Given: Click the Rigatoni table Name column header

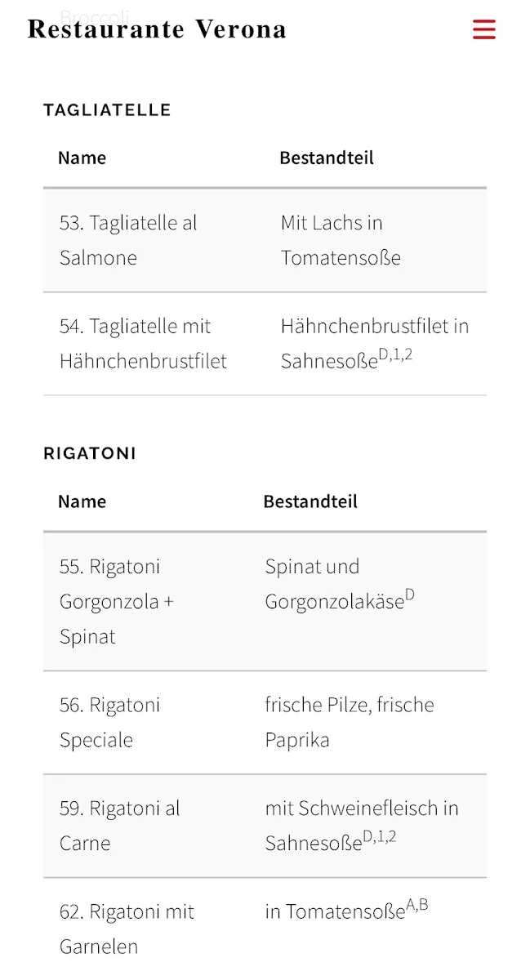Looking at the screenshot, I should 82,501.
